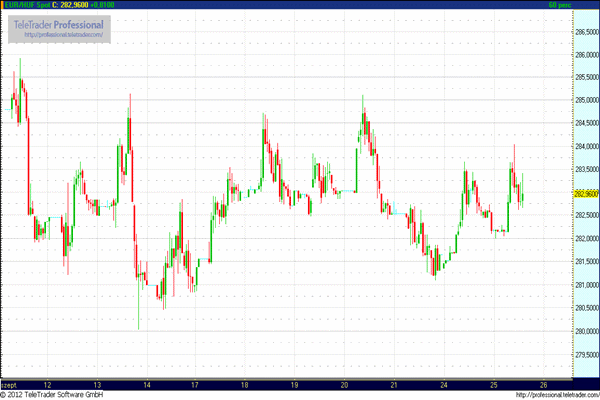Select date 24 on the time axis
Viewport: 600px width, 400px height.
click(443, 384)
